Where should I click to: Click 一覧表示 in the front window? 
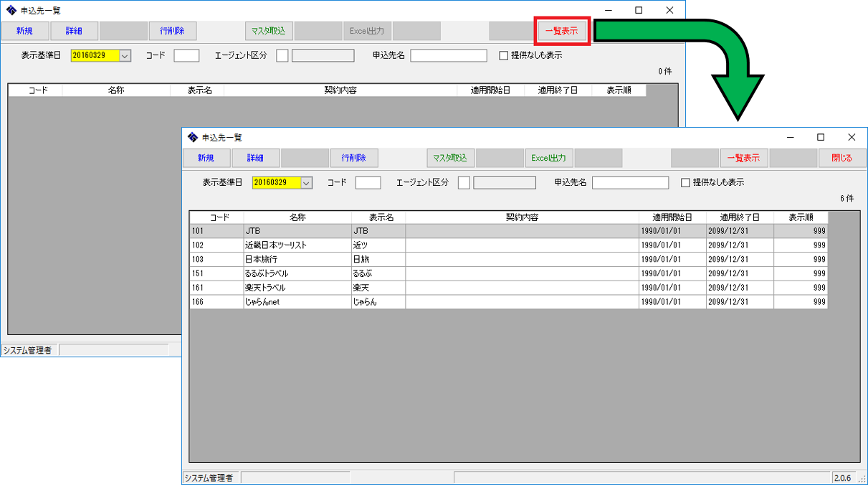pos(743,158)
